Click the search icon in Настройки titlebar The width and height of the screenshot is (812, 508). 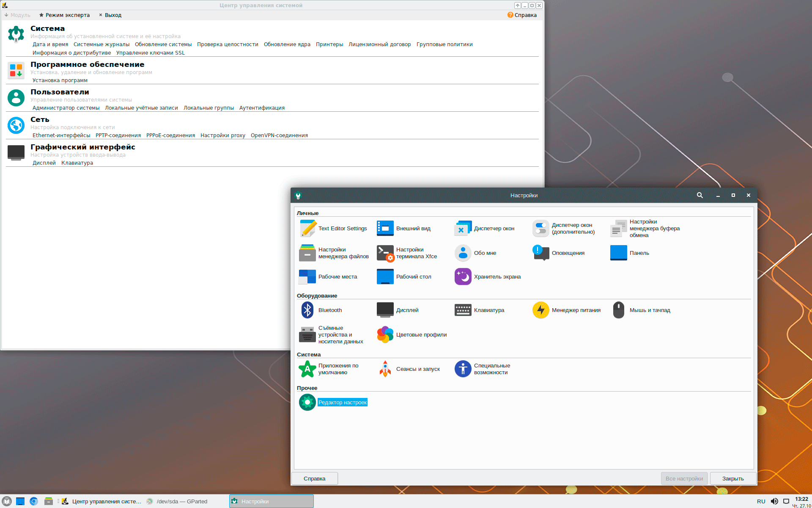[700, 195]
